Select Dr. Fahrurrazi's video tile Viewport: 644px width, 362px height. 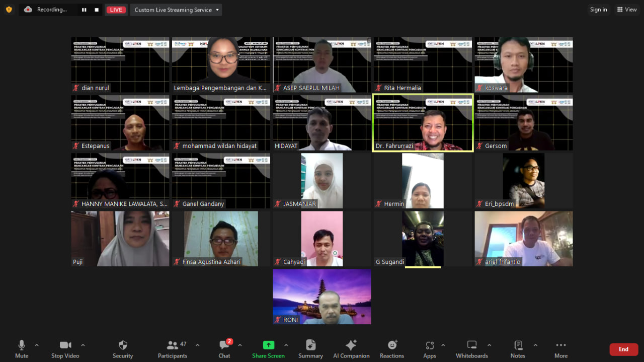click(x=423, y=122)
